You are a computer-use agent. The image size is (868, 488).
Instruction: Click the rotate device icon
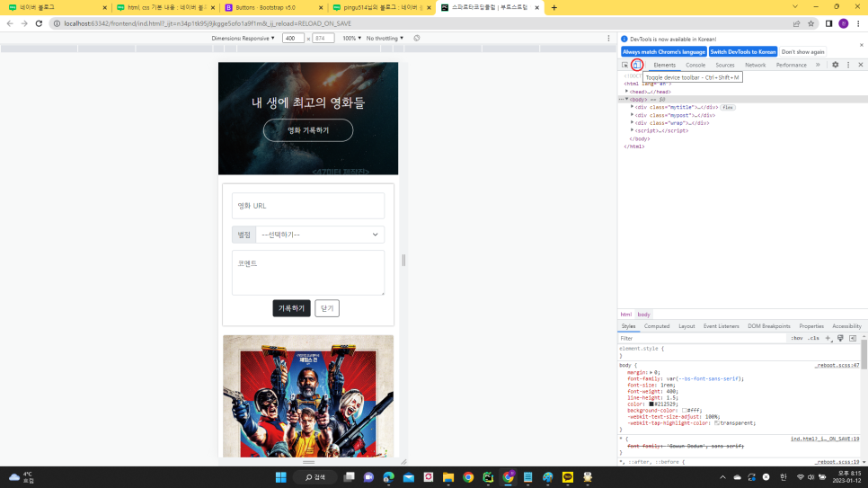pyautogui.click(x=417, y=39)
